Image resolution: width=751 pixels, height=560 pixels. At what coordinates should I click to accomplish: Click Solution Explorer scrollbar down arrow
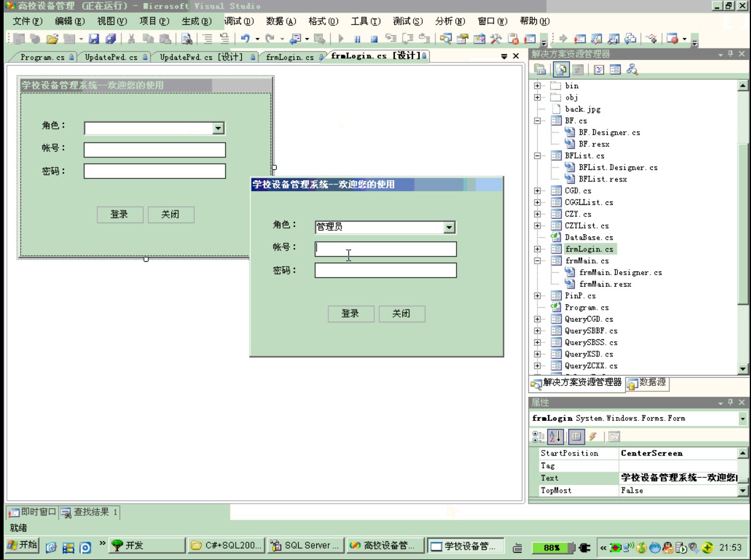pyautogui.click(x=743, y=370)
